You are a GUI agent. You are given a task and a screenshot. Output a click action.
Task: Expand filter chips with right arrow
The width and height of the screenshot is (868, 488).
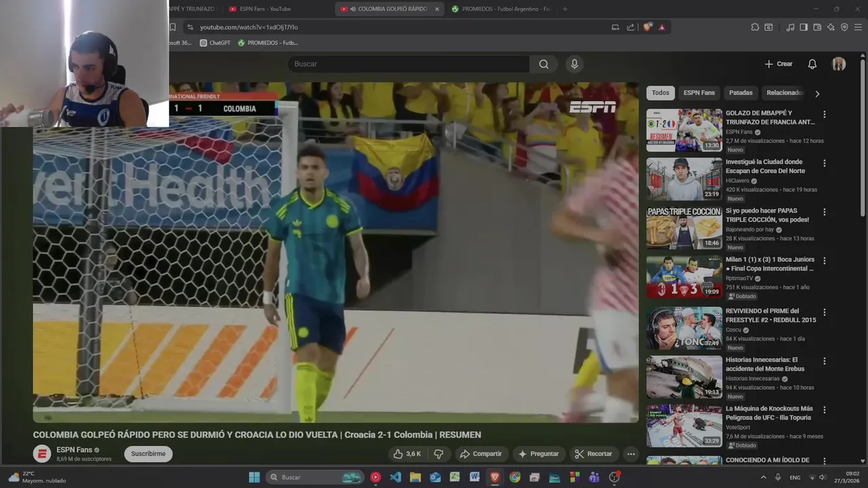pos(817,94)
